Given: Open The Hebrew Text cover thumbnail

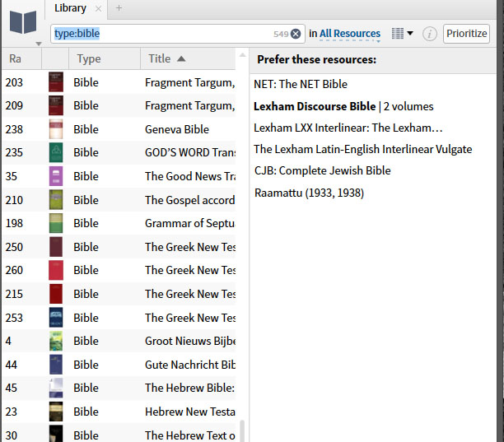Looking at the screenshot, I should point(56,434).
